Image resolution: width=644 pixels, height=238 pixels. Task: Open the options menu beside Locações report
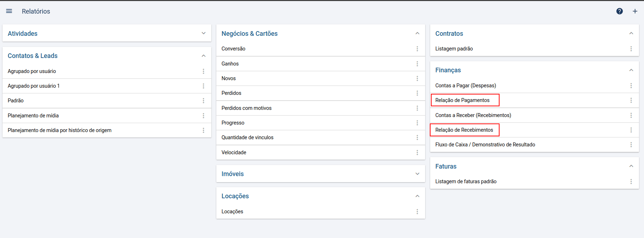(417, 212)
